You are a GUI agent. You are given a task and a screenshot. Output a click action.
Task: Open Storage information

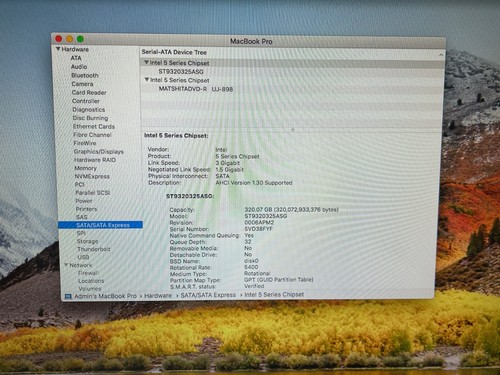(x=88, y=241)
